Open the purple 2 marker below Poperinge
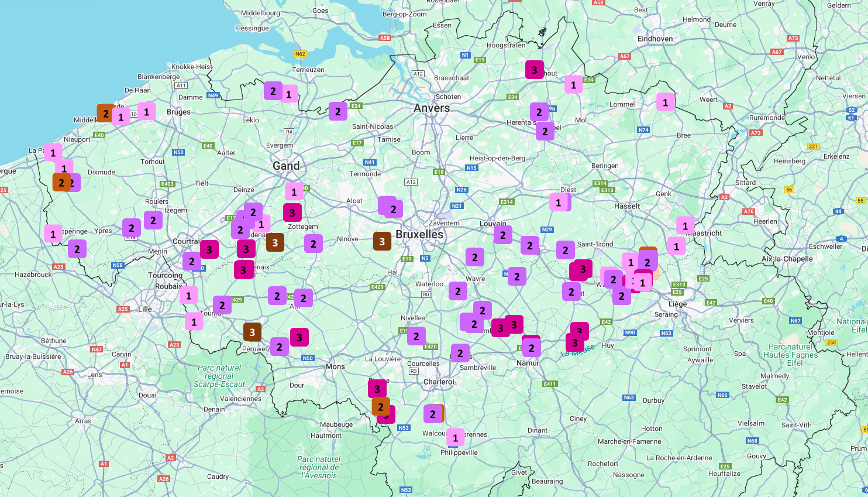The width and height of the screenshot is (868, 497). (77, 249)
